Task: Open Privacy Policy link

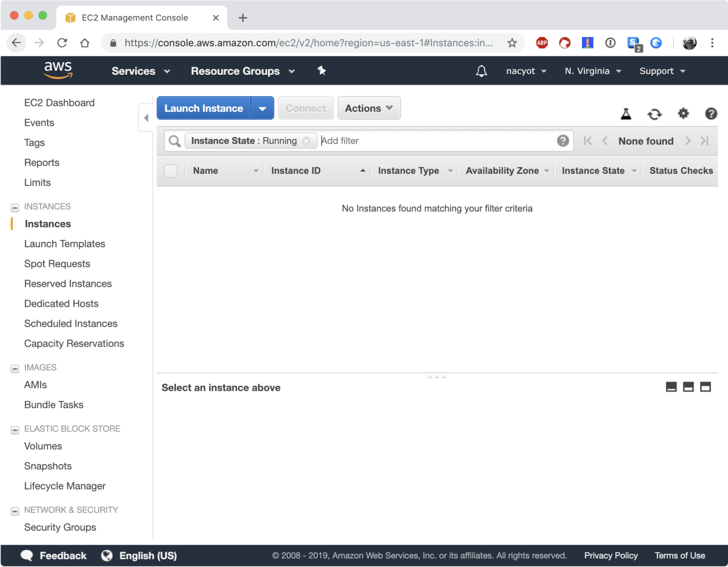Action: (611, 556)
